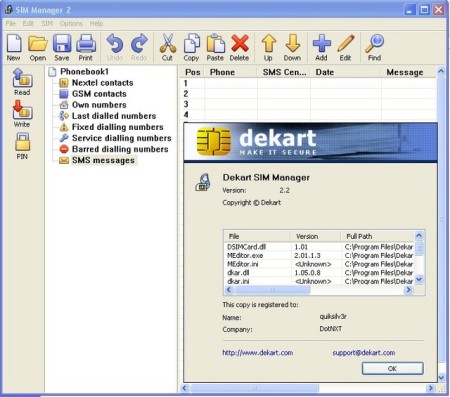This screenshot has width=450, height=397.
Task: Click the Date column header
Action: 345,72
